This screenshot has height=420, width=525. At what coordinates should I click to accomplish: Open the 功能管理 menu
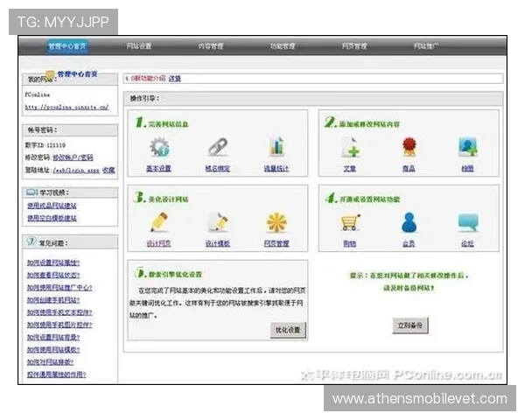283,46
